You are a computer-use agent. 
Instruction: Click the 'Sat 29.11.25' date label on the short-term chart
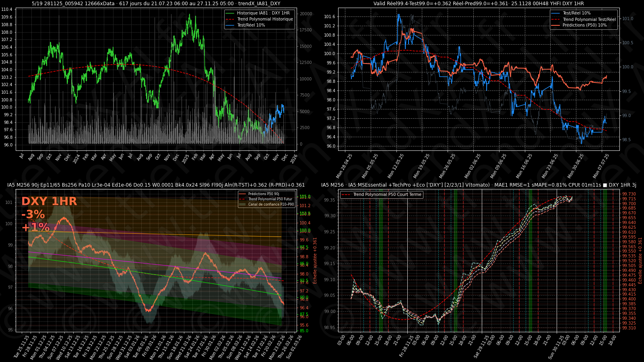point(481,347)
